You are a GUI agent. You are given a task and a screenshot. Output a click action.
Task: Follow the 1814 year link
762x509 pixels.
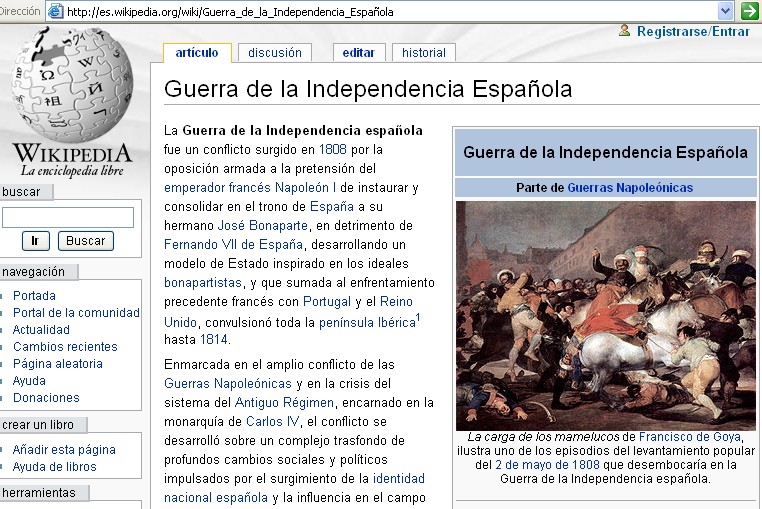[213, 339]
